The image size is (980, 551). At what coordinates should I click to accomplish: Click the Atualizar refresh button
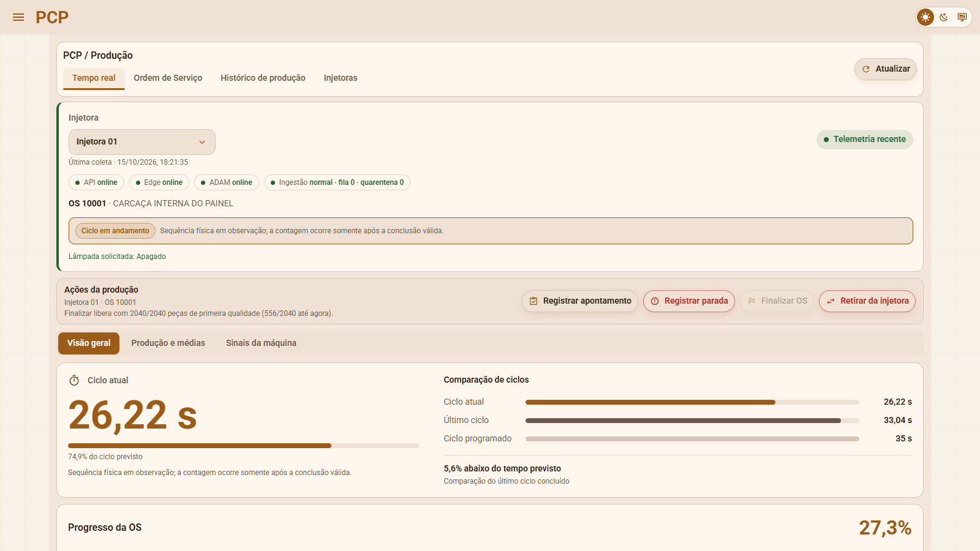pos(886,69)
